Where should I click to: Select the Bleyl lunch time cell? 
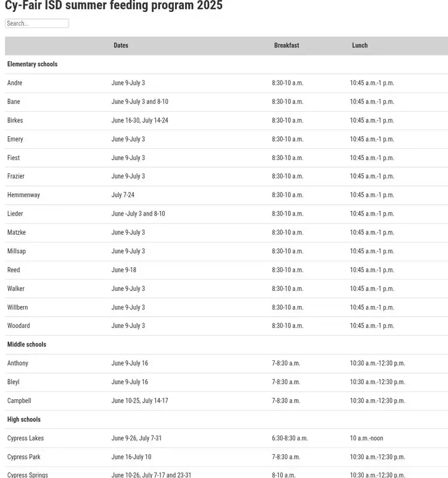378,382
